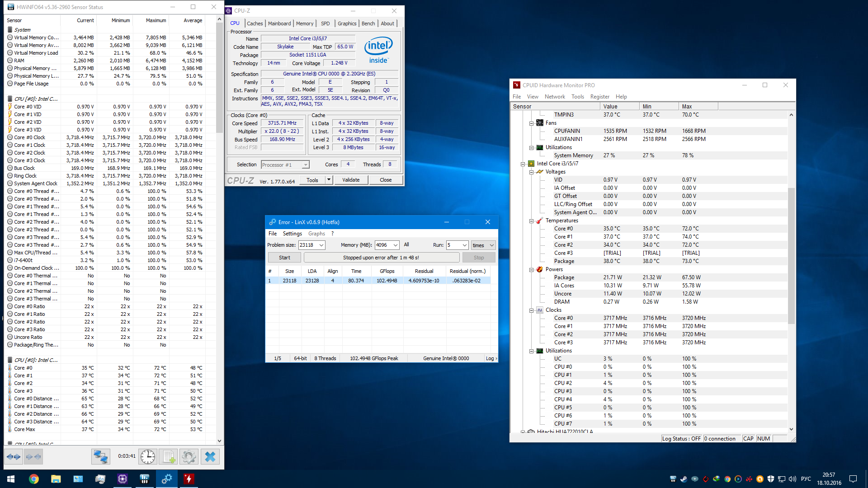Open the Bench tab in CPU-Z
The width and height of the screenshot is (868, 488).
[x=368, y=23]
